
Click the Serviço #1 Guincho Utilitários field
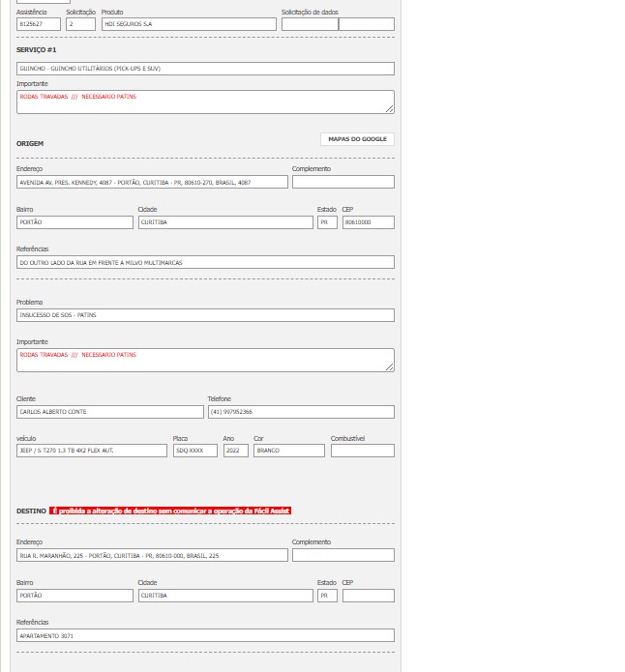[205, 69]
